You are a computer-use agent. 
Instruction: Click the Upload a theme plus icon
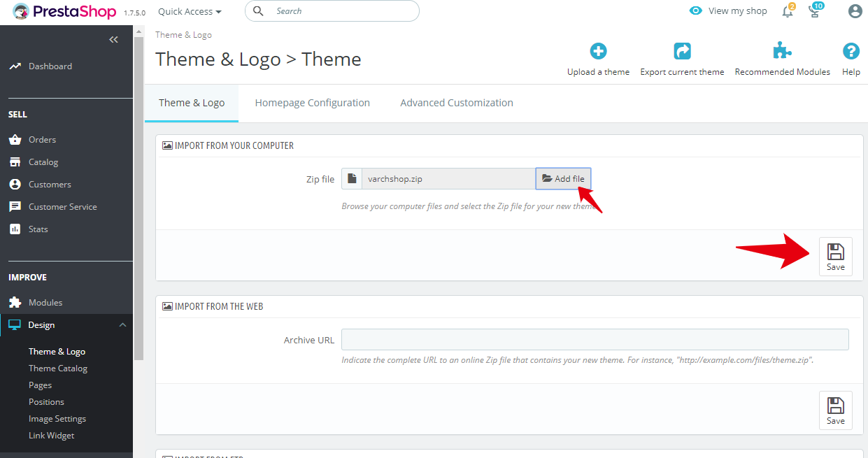598,51
